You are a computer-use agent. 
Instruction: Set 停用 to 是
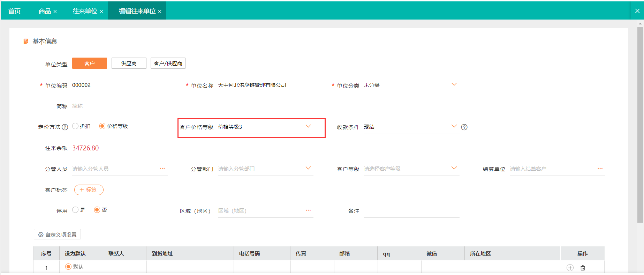click(x=75, y=210)
